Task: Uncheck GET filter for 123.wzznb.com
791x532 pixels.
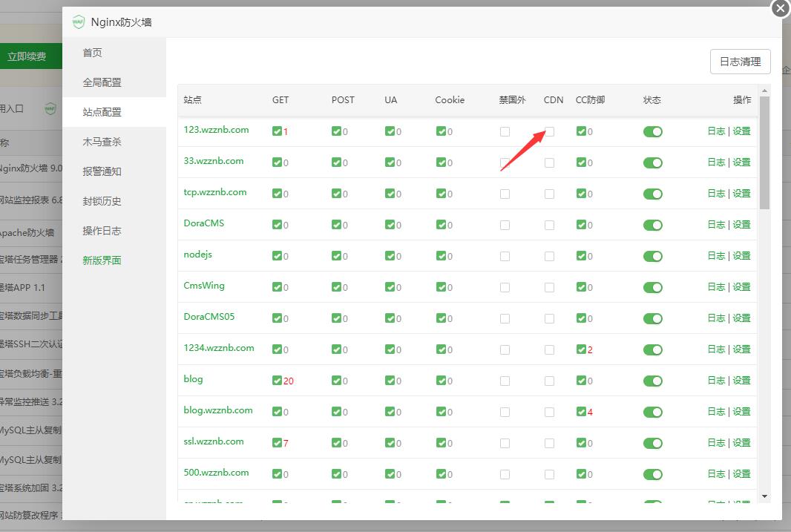Action: 277,131
